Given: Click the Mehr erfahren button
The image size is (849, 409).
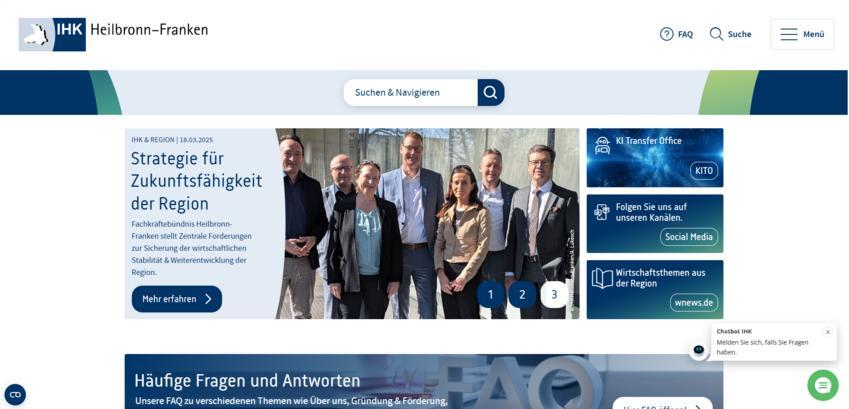Looking at the screenshot, I should pyautogui.click(x=177, y=299).
